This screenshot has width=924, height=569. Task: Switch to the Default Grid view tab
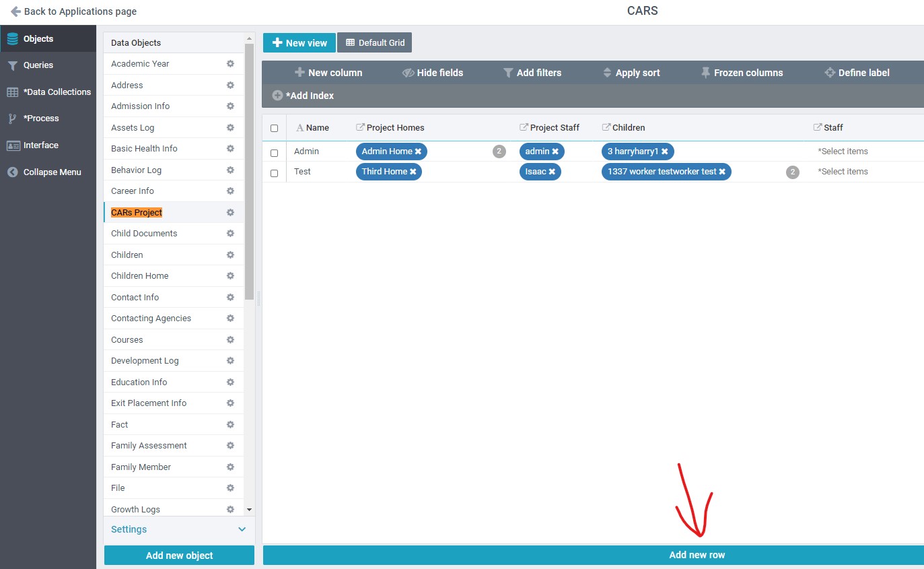[374, 42]
